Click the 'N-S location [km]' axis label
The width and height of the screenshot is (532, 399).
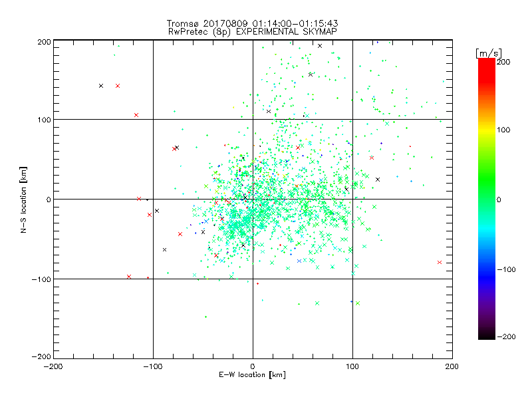point(23,200)
